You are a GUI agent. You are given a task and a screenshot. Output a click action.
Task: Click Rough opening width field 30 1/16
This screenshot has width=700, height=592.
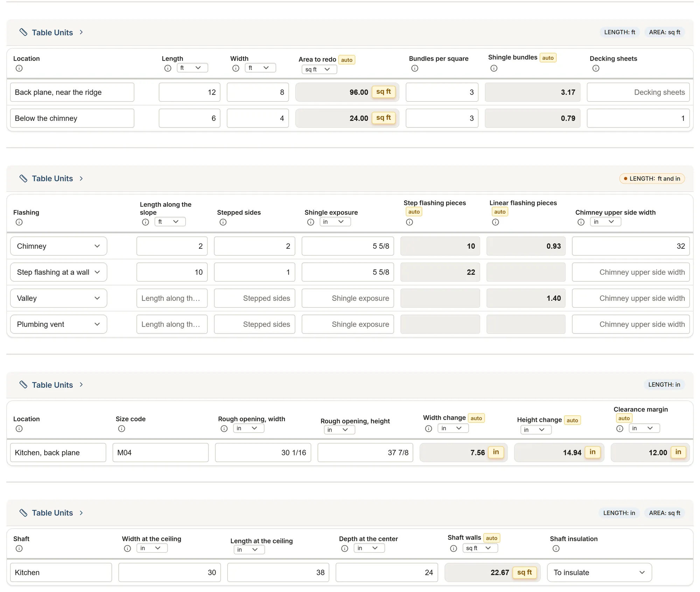pyautogui.click(x=263, y=453)
